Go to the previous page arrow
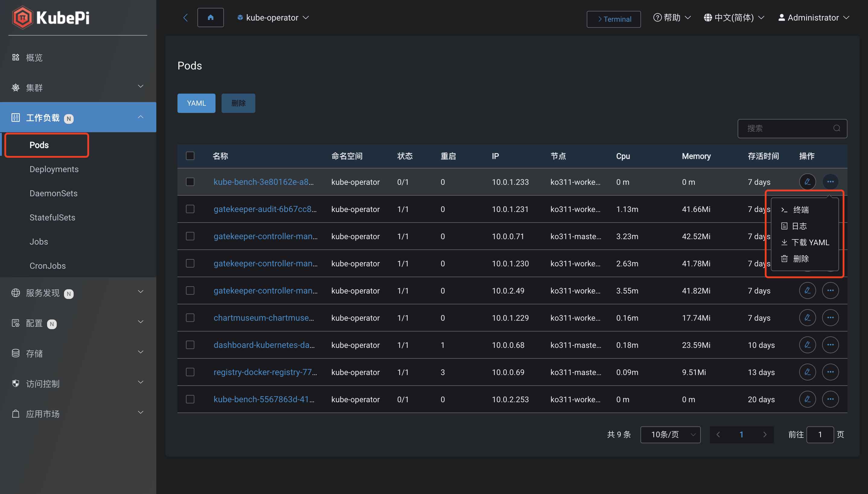This screenshot has height=494, width=868. click(718, 435)
